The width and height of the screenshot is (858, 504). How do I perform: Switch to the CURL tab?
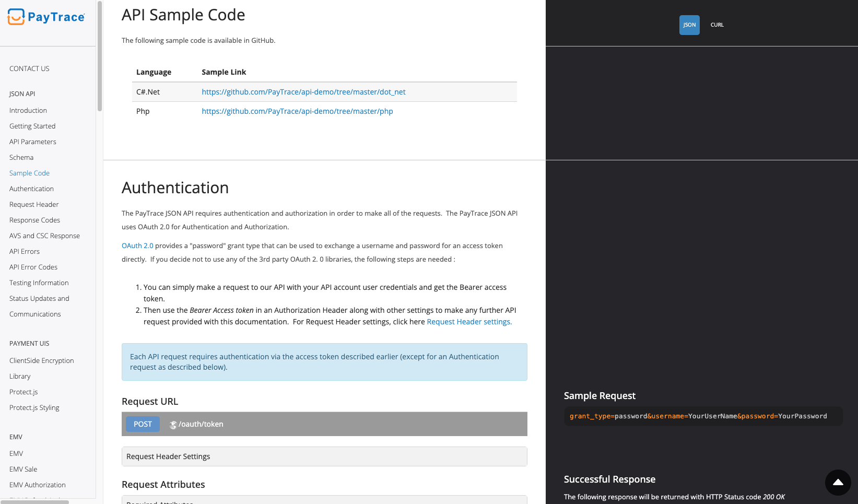pyautogui.click(x=716, y=25)
